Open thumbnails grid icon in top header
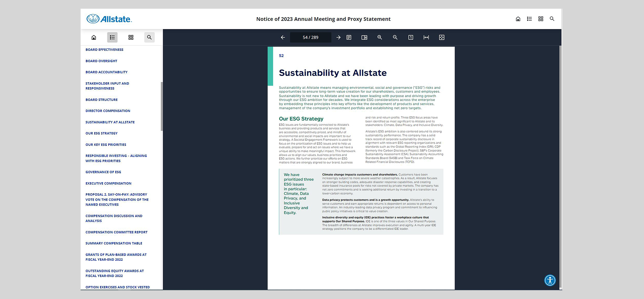 click(x=541, y=19)
